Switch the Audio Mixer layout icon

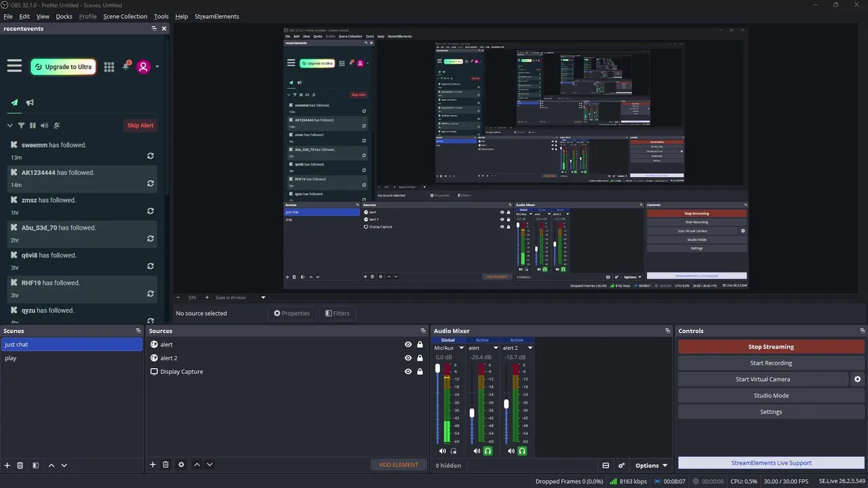click(x=606, y=466)
